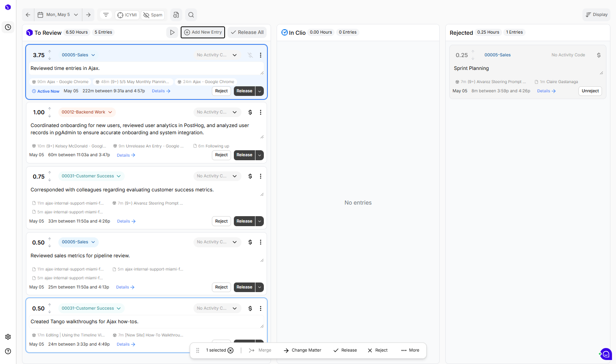Screen dimensions: 616x364
Task: Open the app logo in the top-left corner
Action: click(8, 7)
